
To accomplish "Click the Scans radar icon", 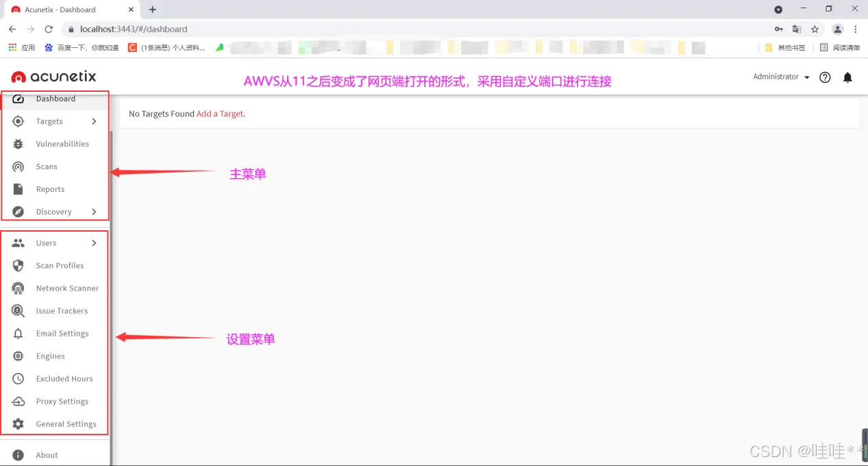I will click(18, 167).
